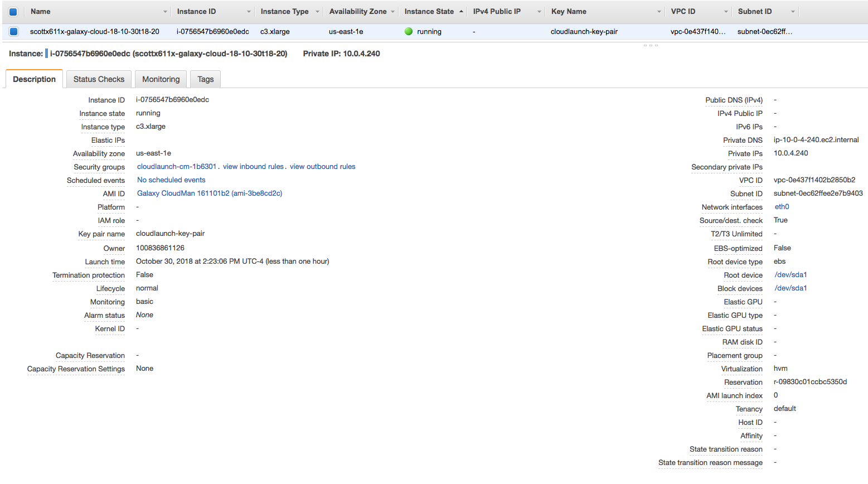Click the eth0 network interface link

click(x=782, y=206)
